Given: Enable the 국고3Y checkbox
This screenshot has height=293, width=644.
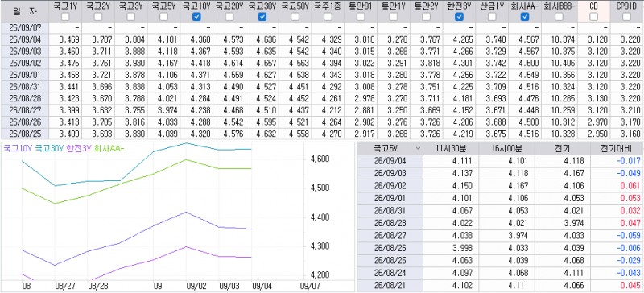Looking at the screenshot, I should click(x=130, y=17).
